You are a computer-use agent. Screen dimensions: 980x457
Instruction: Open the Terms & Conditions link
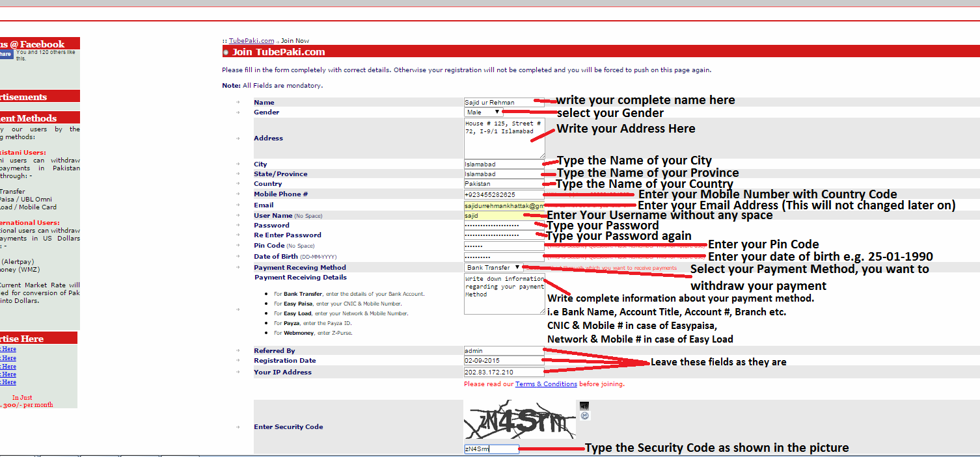click(546, 384)
